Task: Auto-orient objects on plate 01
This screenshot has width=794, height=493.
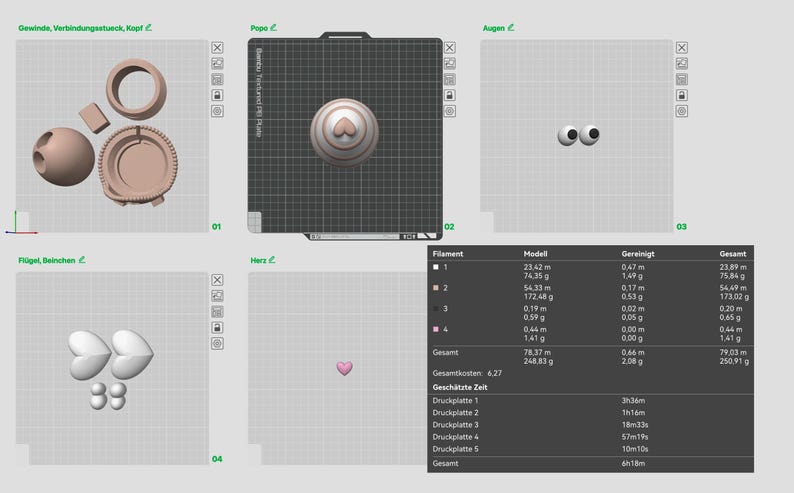Action: (217, 63)
